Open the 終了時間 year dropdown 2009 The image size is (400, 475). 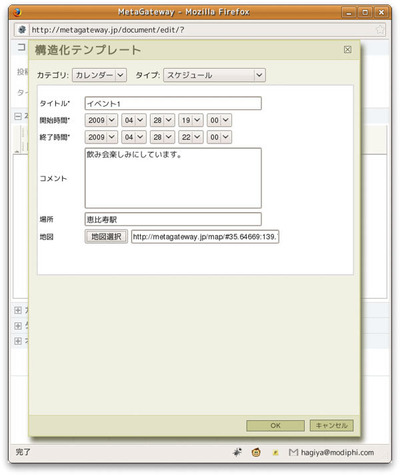click(101, 137)
